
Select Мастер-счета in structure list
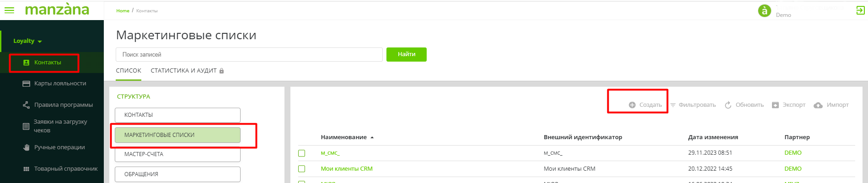(x=177, y=155)
